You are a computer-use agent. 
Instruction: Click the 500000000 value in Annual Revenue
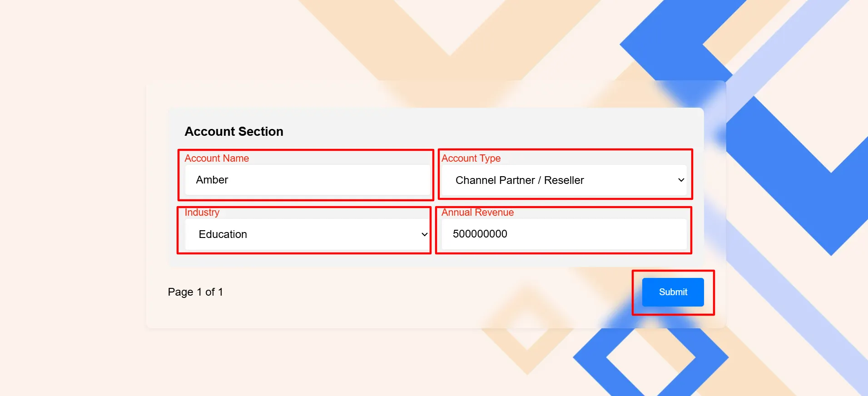point(480,234)
